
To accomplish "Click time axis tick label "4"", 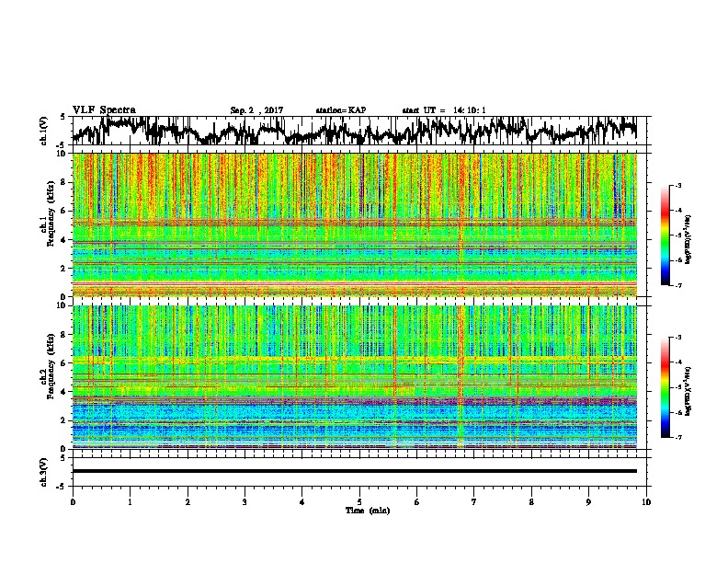I will coord(302,502).
